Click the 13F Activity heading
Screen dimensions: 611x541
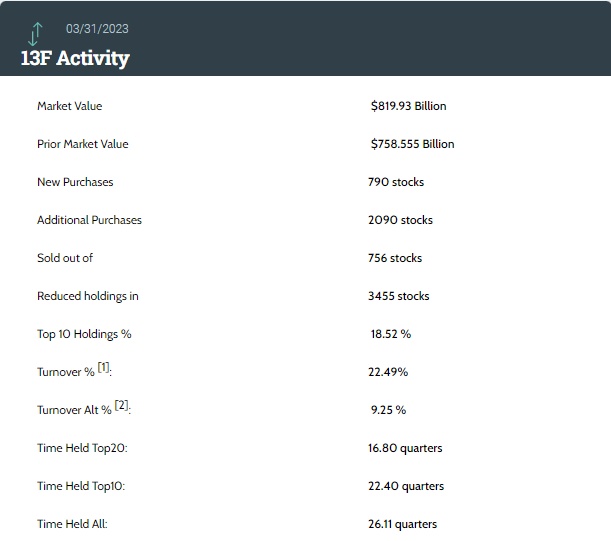[75, 57]
